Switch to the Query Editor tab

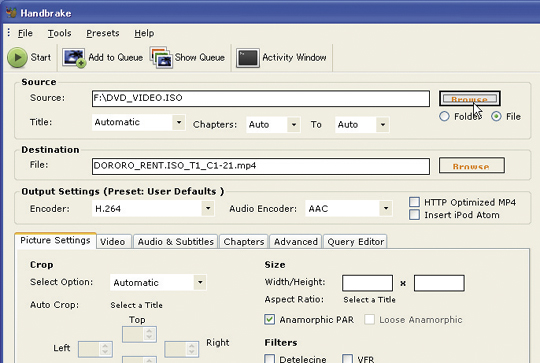356,242
